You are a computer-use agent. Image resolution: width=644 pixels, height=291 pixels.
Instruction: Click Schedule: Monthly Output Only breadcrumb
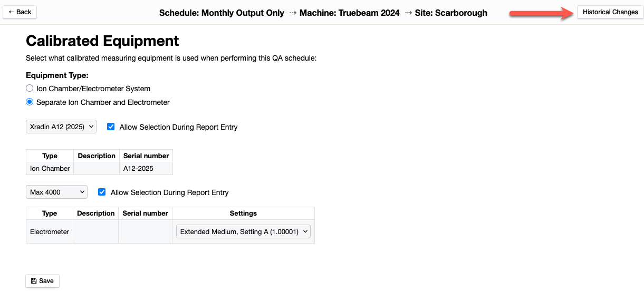[222, 13]
